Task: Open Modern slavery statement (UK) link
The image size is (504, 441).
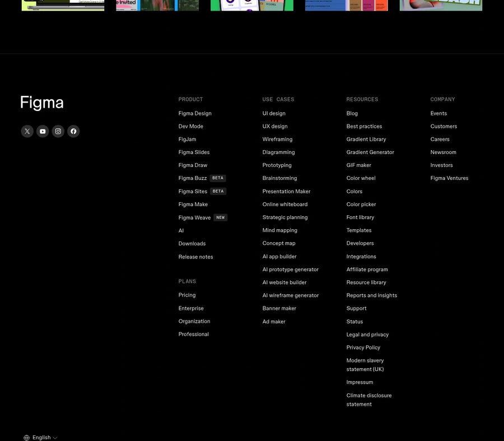Action: (365, 365)
